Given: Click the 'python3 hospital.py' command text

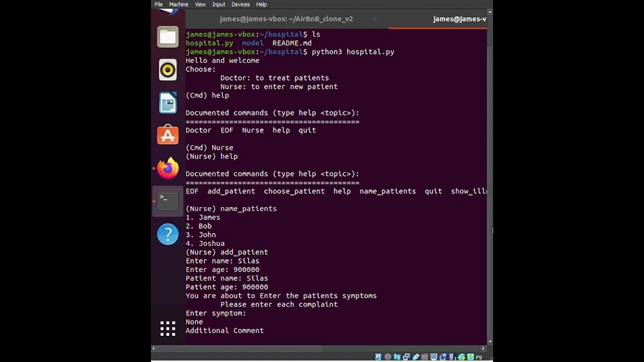Looking at the screenshot, I should point(353,52).
